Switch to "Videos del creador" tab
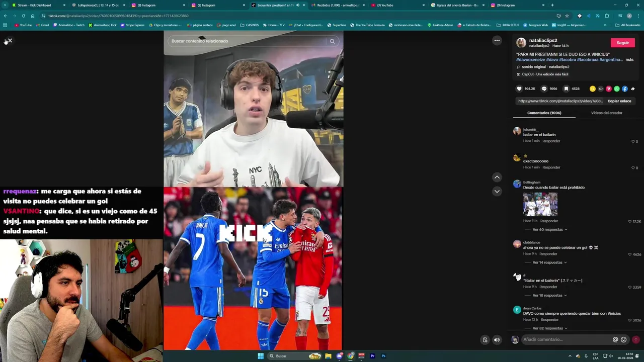The height and width of the screenshot is (362, 644). coord(606,113)
